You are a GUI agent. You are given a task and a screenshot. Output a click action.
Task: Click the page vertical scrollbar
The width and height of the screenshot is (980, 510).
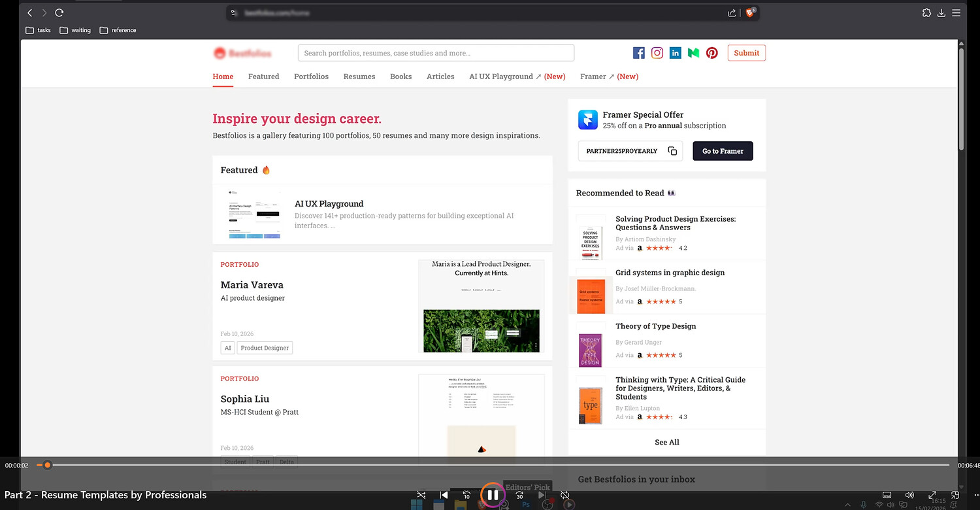point(962,98)
